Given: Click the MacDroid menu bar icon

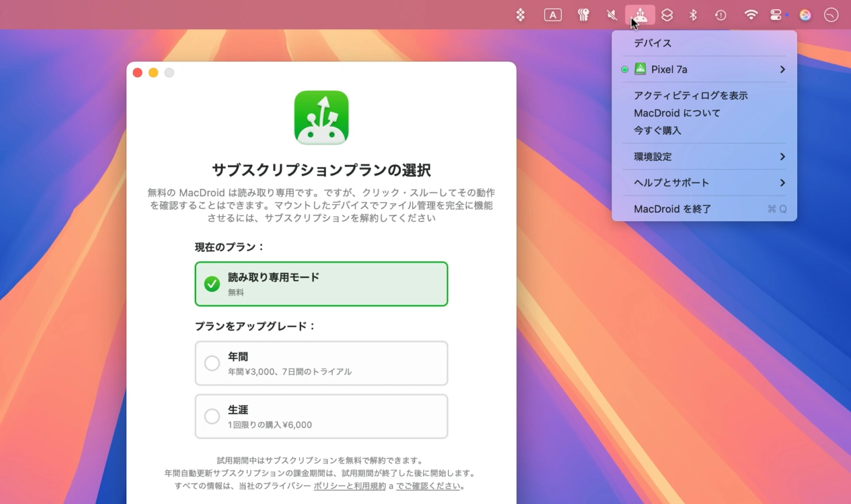Looking at the screenshot, I should 640,15.
